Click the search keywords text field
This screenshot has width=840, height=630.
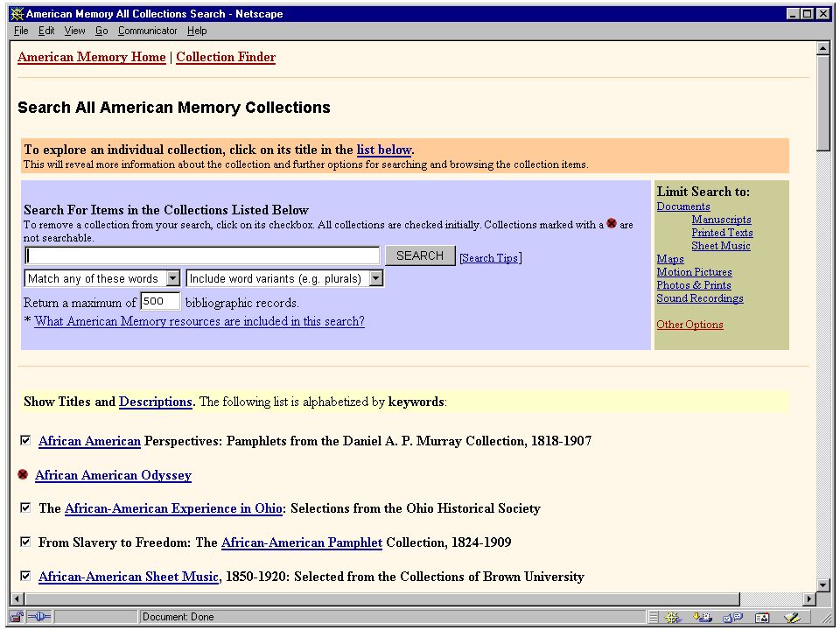point(202,255)
